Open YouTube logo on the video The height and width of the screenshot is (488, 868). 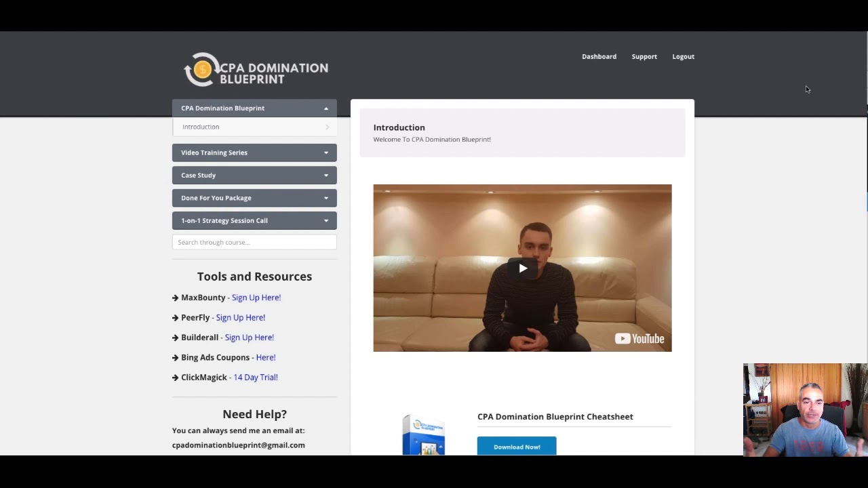pos(639,339)
